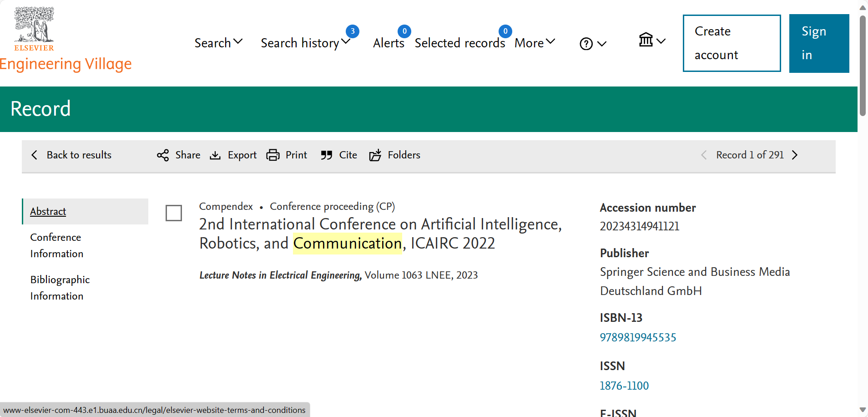The width and height of the screenshot is (868, 417).
Task: Select the Export toolbar label
Action: 242,155
